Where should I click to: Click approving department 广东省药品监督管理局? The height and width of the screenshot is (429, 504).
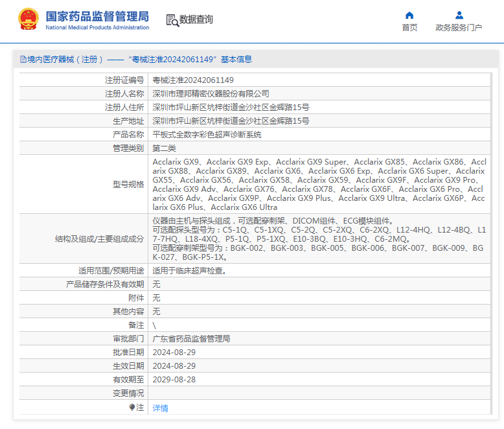191,339
